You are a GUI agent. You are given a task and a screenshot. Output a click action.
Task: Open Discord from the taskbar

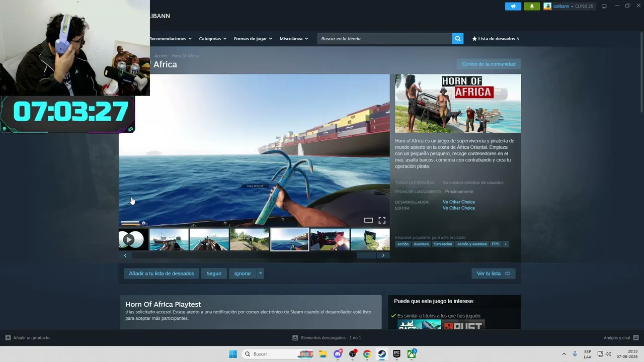tap(338, 354)
